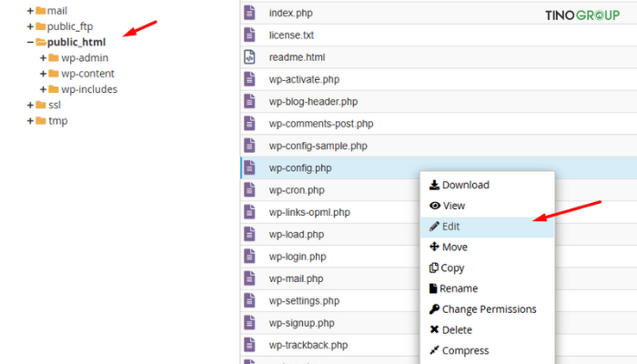Image resolution: width=637 pixels, height=364 pixels.
Task: Select the wp-blog-header.php file
Action: (x=313, y=102)
